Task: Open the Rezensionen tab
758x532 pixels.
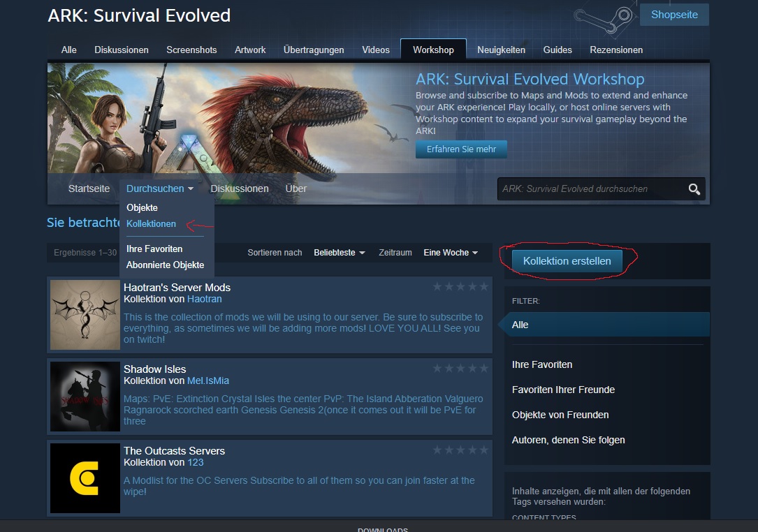Action: click(616, 50)
